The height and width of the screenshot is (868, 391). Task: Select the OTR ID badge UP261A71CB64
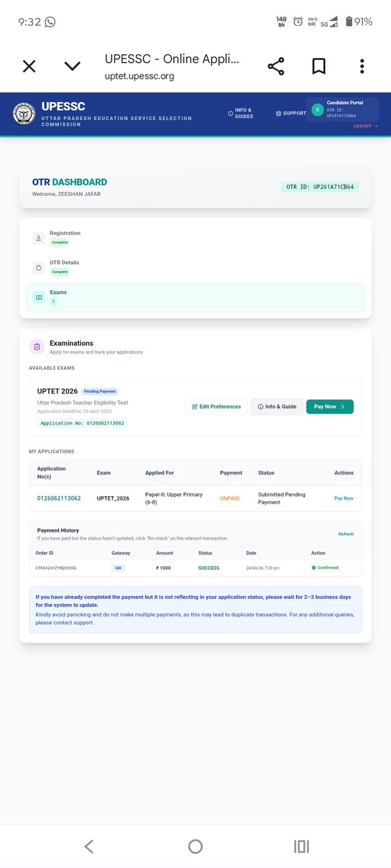pos(320,187)
